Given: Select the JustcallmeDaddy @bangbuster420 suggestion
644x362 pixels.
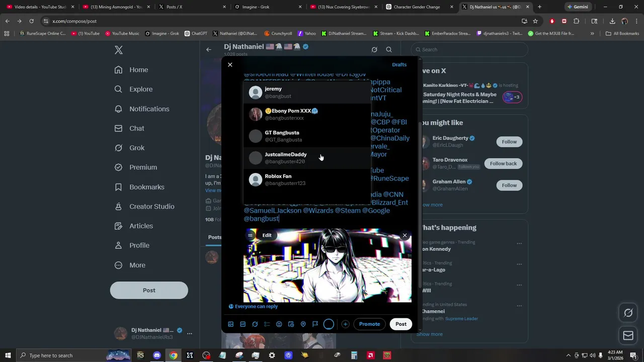Looking at the screenshot, I should 307,158.
